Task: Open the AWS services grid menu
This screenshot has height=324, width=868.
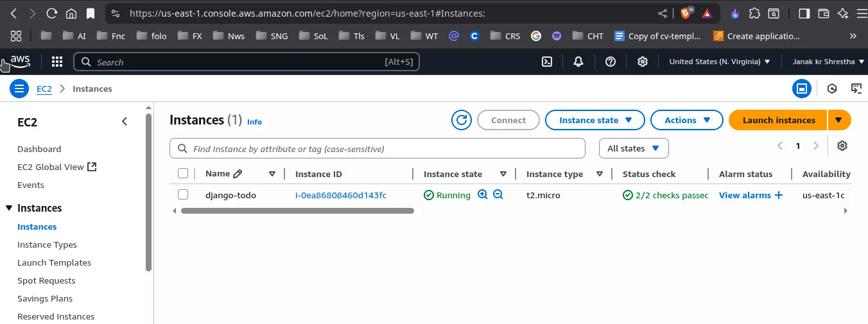Action: [57, 62]
